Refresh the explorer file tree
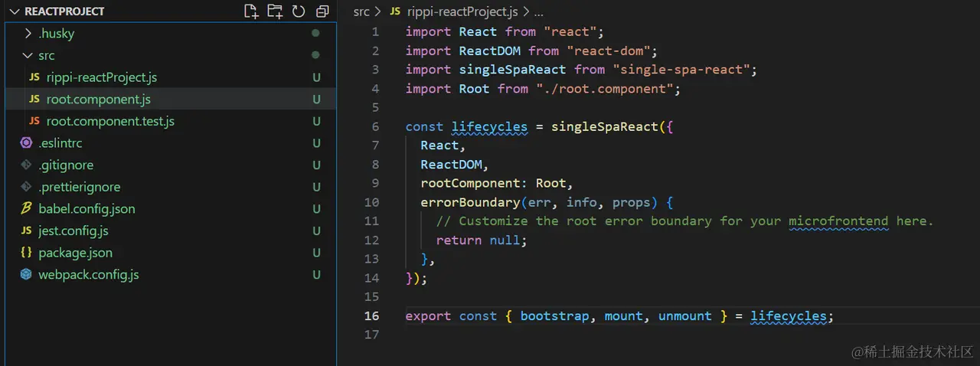Image resolution: width=980 pixels, height=366 pixels. click(x=299, y=11)
